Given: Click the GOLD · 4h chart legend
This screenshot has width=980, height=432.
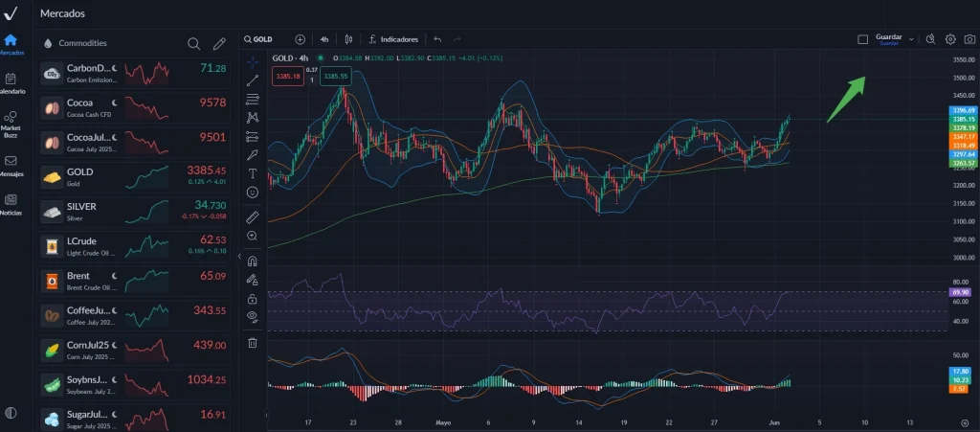Looking at the screenshot, I should pos(290,58).
